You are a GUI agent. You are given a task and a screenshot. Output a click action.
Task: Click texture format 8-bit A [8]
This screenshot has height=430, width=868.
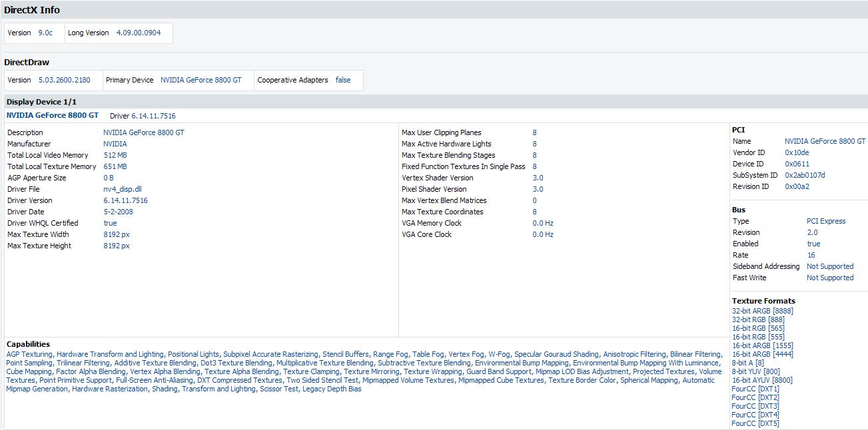coord(747,363)
